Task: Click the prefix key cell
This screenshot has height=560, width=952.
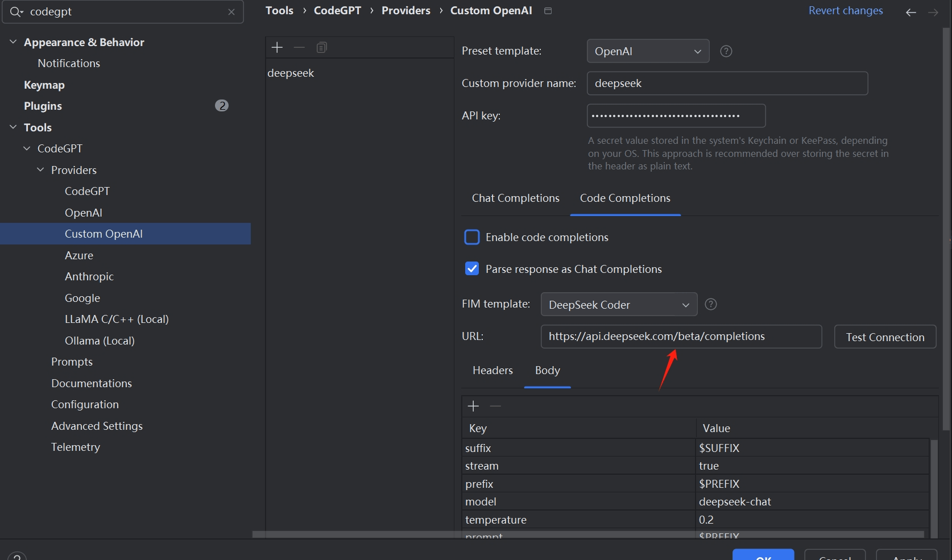Action: tap(579, 484)
